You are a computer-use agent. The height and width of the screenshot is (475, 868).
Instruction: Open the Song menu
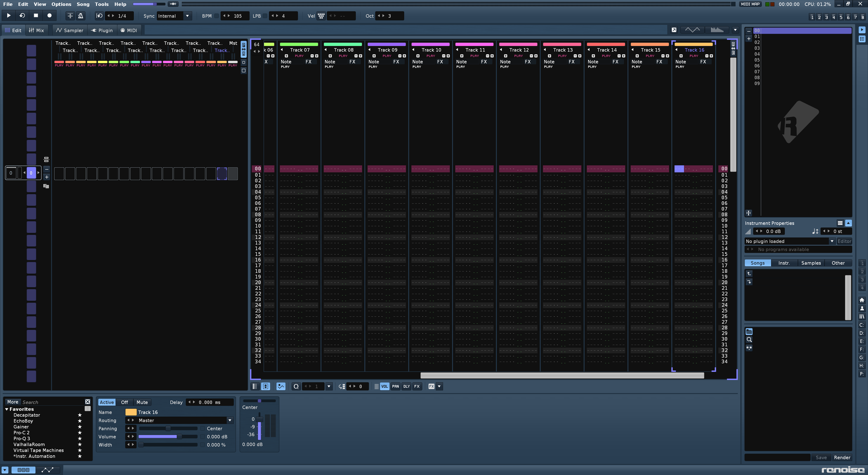click(83, 4)
